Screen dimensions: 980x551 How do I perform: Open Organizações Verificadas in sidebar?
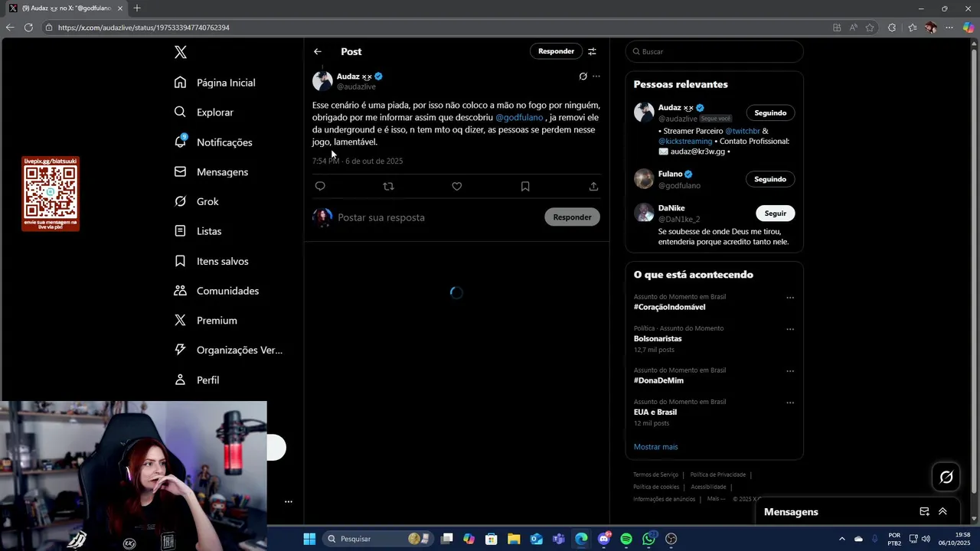click(x=228, y=350)
